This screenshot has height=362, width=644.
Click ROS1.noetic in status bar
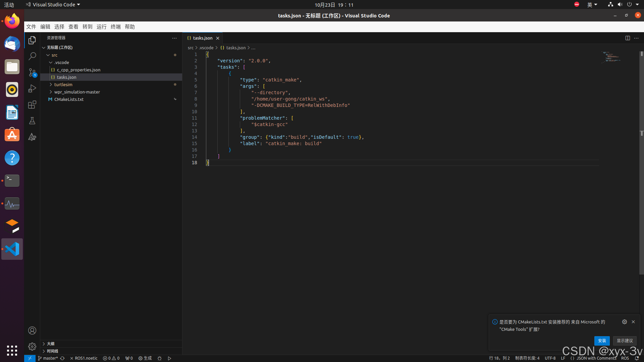pos(84,358)
